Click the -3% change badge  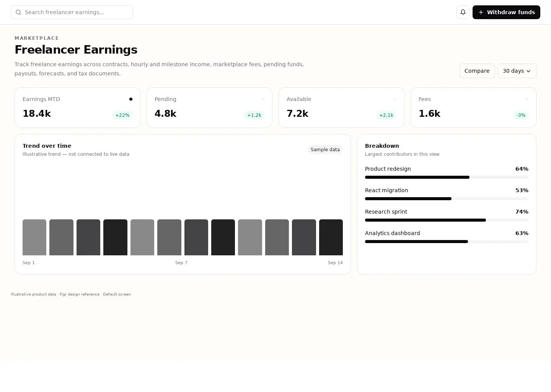(521, 115)
